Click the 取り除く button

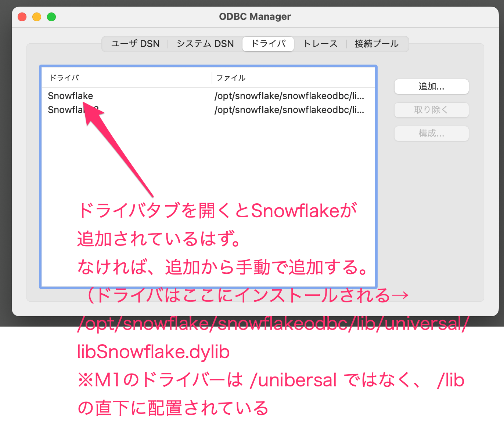[431, 110]
